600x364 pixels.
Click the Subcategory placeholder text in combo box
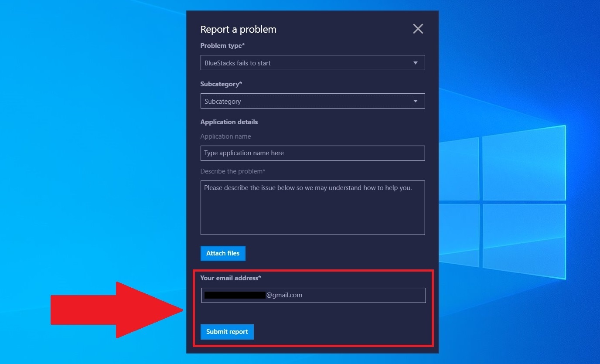click(223, 102)
